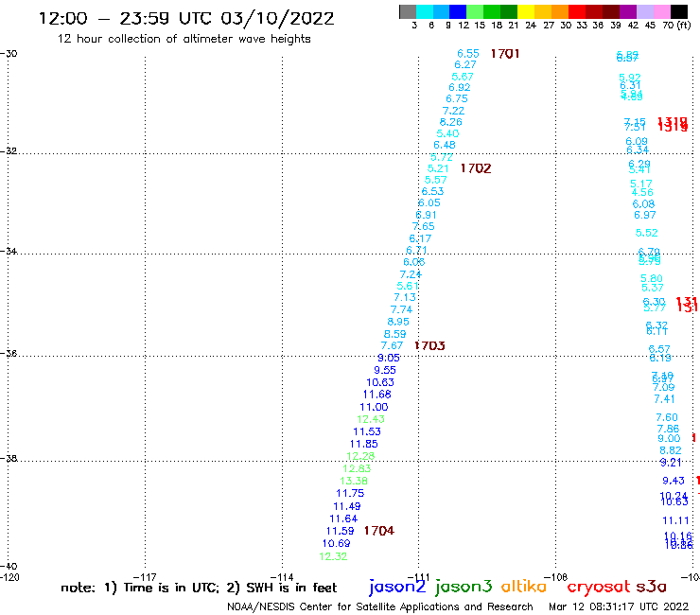
Task: Click the 70 (ft) label on the scale
Action: pyautogui.click(x=676, y=26)
